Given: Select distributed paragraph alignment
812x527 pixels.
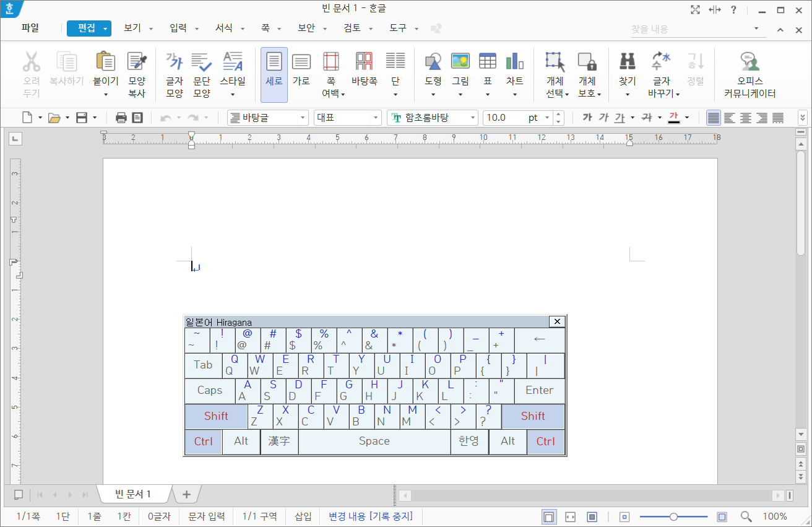Looking at the screenshot, I should pos(778,118).
